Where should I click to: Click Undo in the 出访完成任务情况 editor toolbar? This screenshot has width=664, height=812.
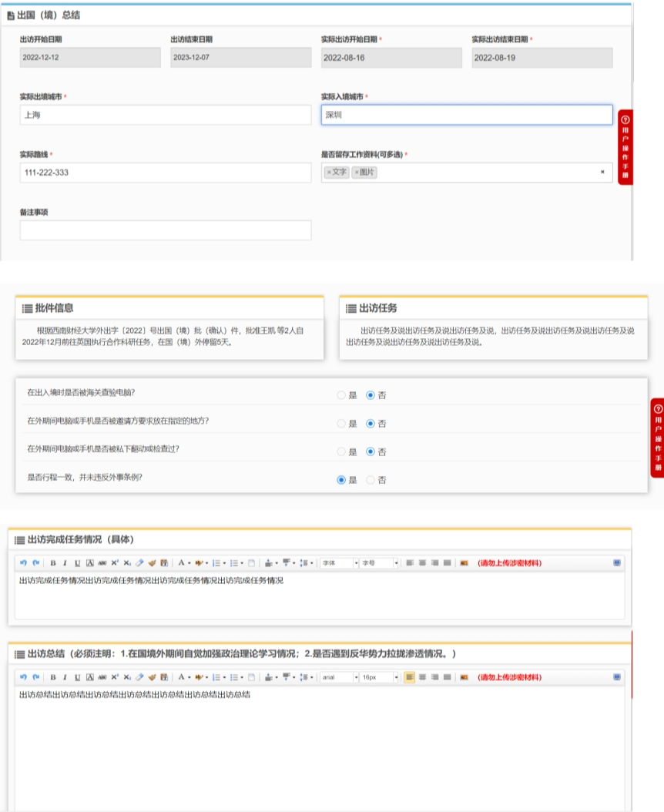[24, 563]
